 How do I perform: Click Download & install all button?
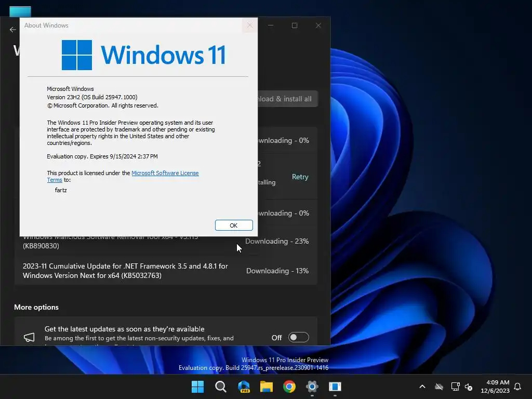pos(288,99)
